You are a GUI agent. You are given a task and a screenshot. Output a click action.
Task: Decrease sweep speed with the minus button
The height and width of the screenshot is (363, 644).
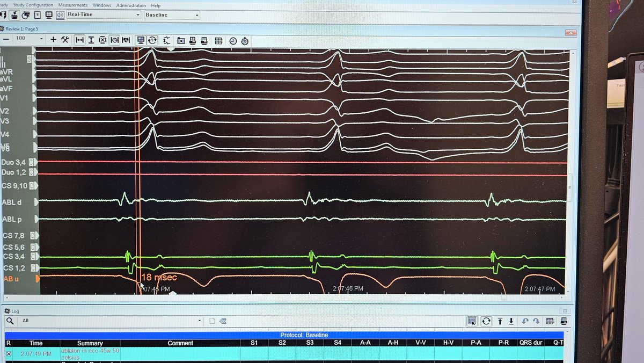tap(6, 39)
